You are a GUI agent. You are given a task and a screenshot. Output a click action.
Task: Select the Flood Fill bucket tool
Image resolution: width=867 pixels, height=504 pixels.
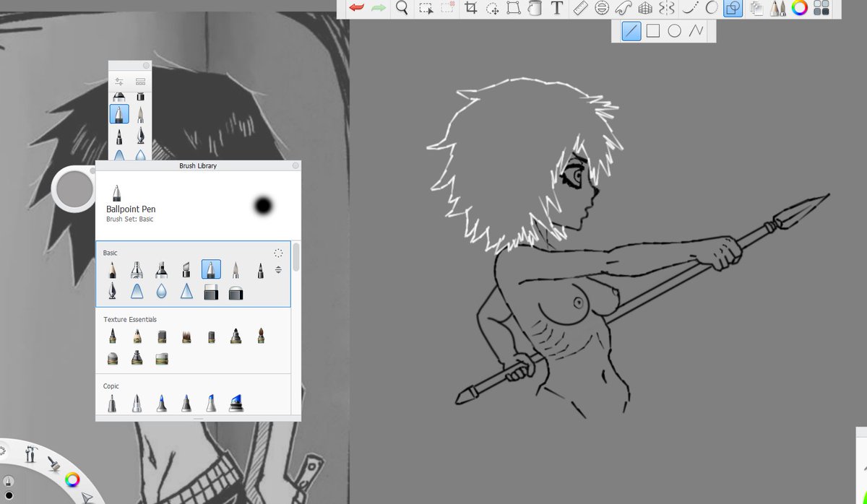[535, 9]
